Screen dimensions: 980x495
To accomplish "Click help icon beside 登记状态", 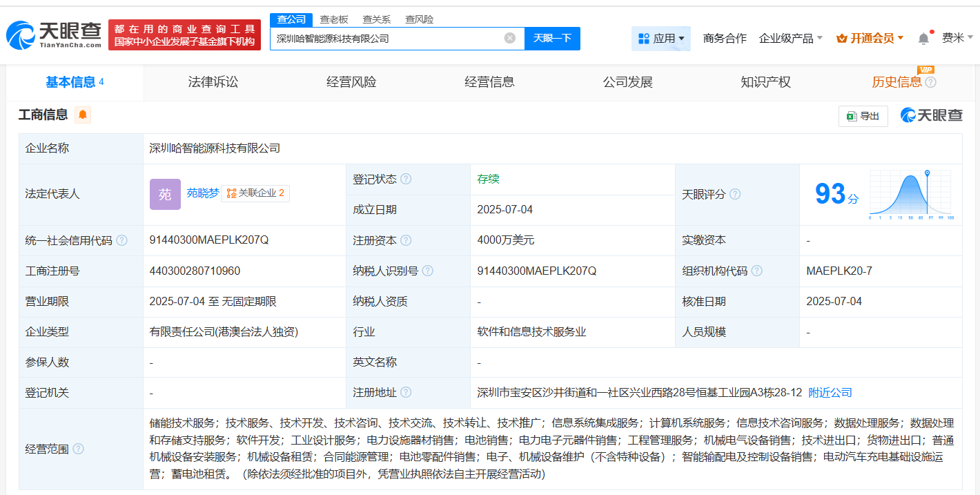I will [x=406, y=179].
